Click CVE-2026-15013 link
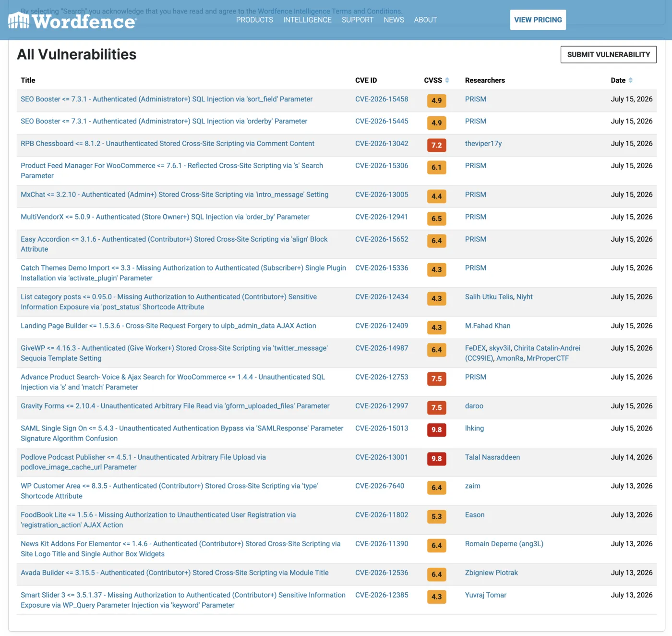 [382, 428]
